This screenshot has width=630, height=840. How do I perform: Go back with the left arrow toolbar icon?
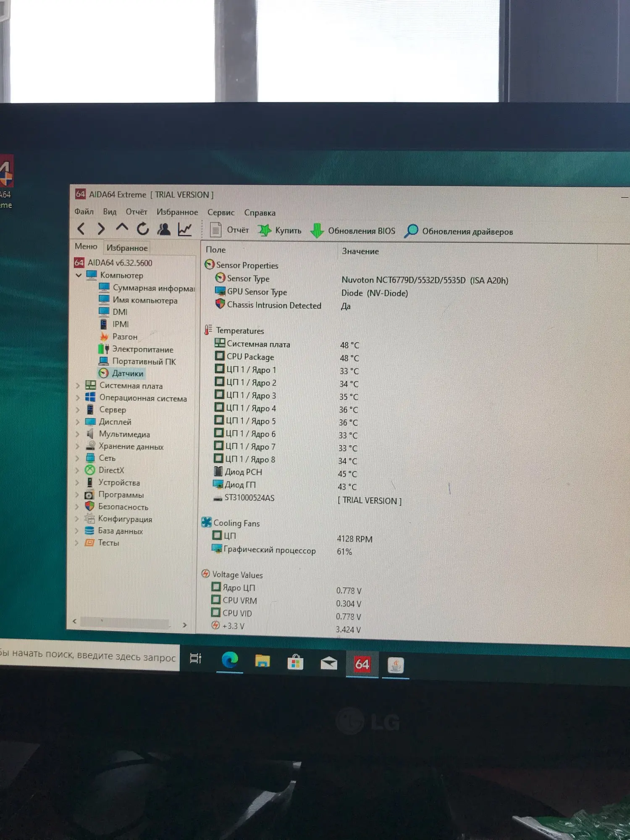coord(81,229)
